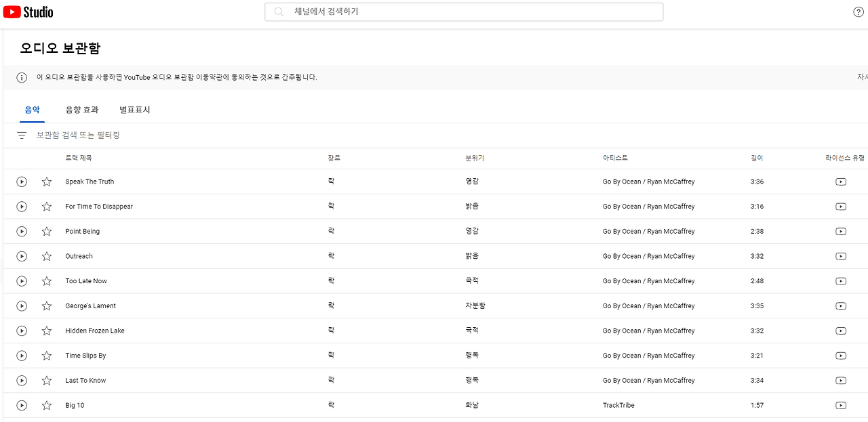Click the license icon for Point Being
Screen dimensions: 868x422
(841, 232)
